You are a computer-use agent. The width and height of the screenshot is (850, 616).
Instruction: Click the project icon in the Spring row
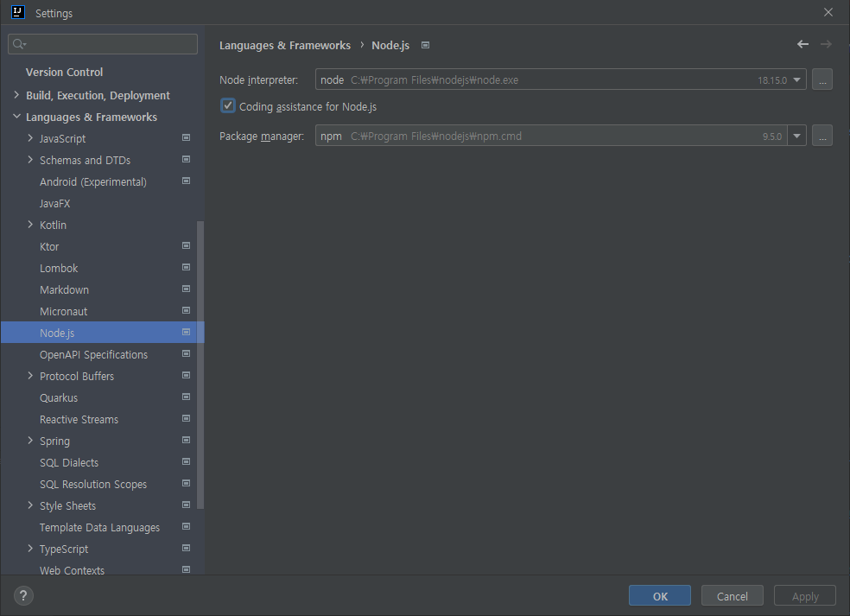click(x=186, y=441)
